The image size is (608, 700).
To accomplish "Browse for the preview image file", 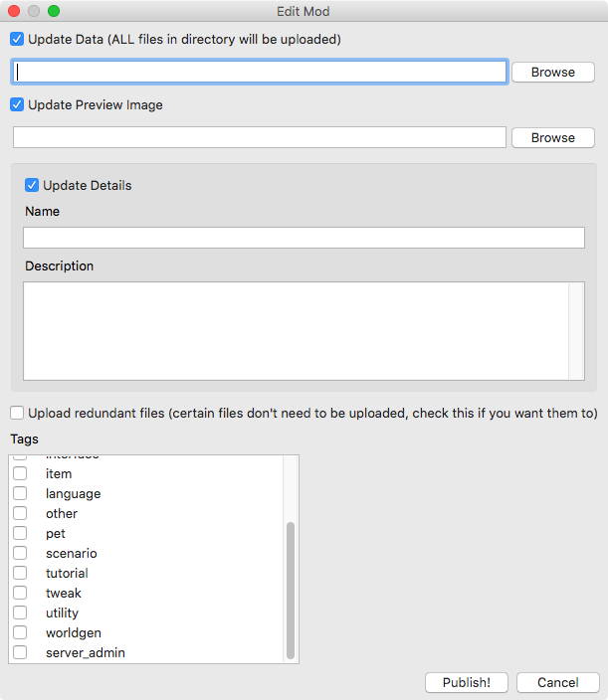I will pyautogui.click(x=553, y=137).
